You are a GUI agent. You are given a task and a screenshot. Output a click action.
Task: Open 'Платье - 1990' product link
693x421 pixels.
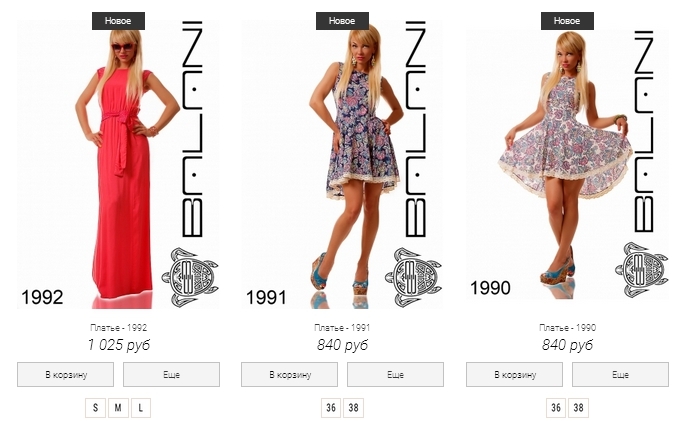[x=567, y=328]
